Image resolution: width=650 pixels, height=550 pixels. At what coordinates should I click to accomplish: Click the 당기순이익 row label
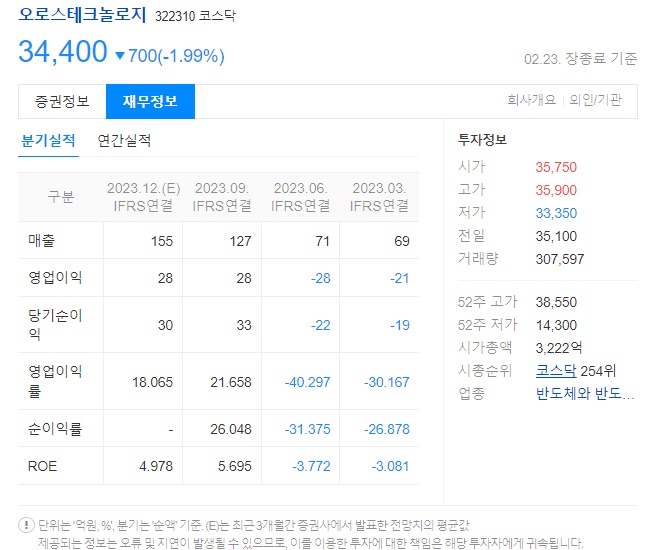coord(55,324)
